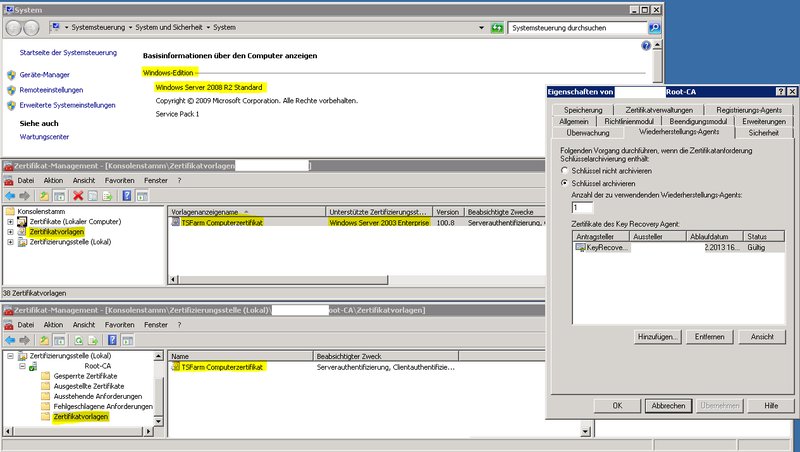This screenshot has width=800, height=452.
Task: Click the Abbrechen button
Action: (668, 406)
